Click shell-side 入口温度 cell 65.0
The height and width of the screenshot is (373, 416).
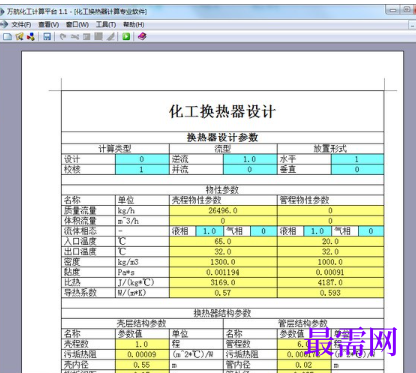click(223, 241)
